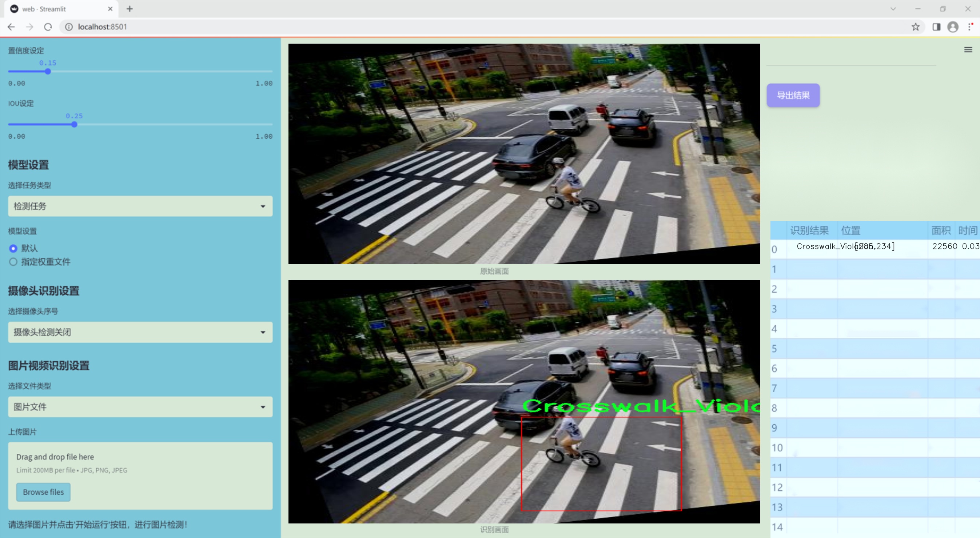Expand the 图片文件 file type dropdown

point(140,407)
